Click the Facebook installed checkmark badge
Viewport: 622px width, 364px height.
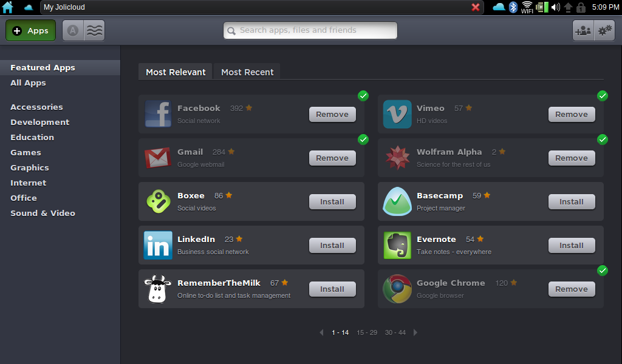(x=363, y=96)
